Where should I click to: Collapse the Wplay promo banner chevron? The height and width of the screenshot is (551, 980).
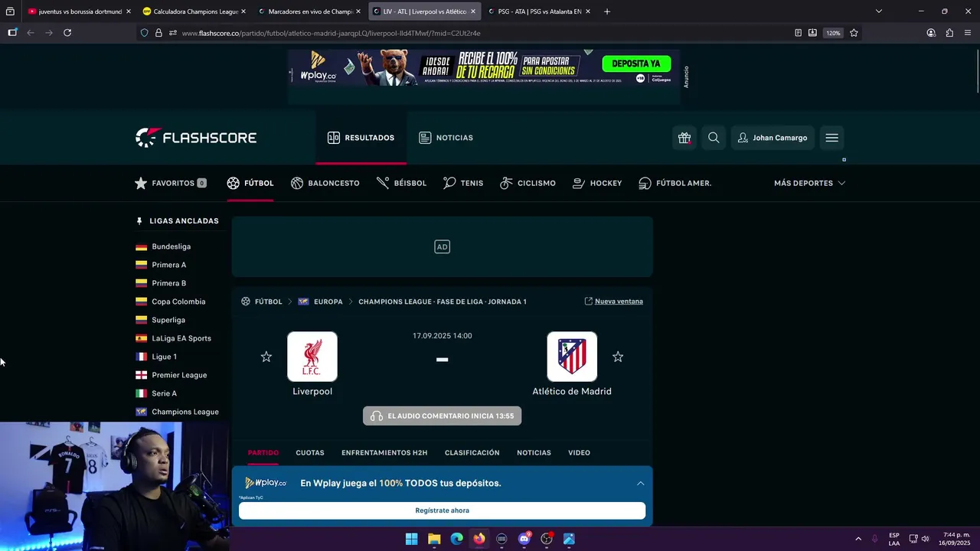click(x=640, y=483)
